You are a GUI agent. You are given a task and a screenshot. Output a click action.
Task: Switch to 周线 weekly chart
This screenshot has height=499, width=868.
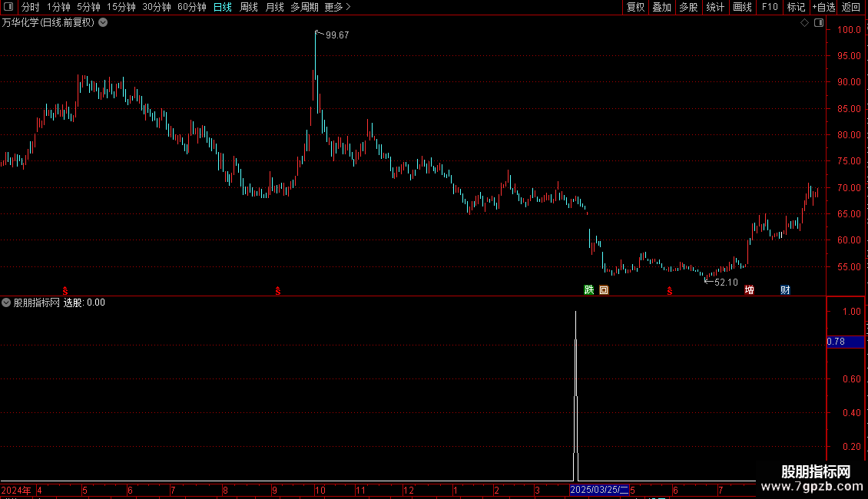249,7
